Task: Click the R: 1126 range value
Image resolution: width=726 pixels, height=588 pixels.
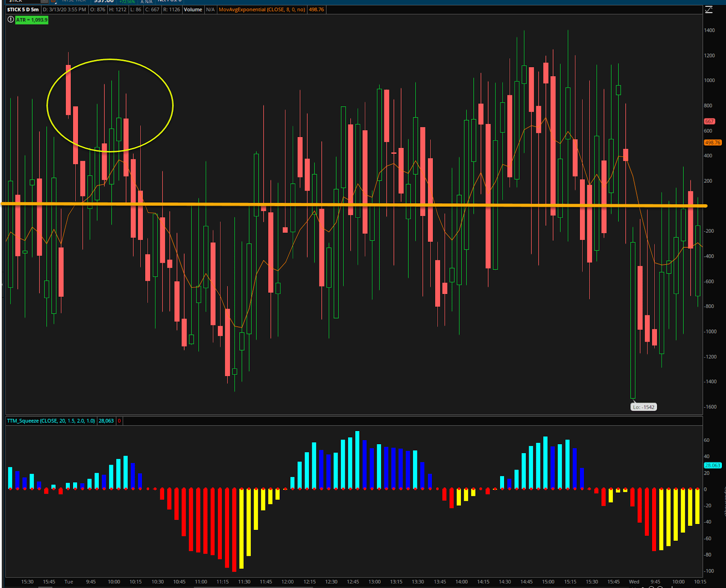Action: coord(172,10)
